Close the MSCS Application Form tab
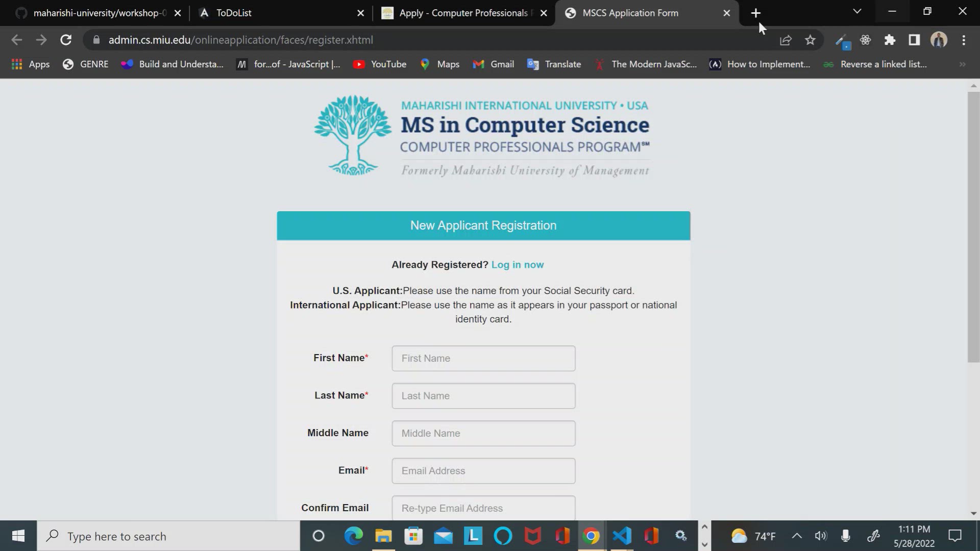 coord(727,13)
